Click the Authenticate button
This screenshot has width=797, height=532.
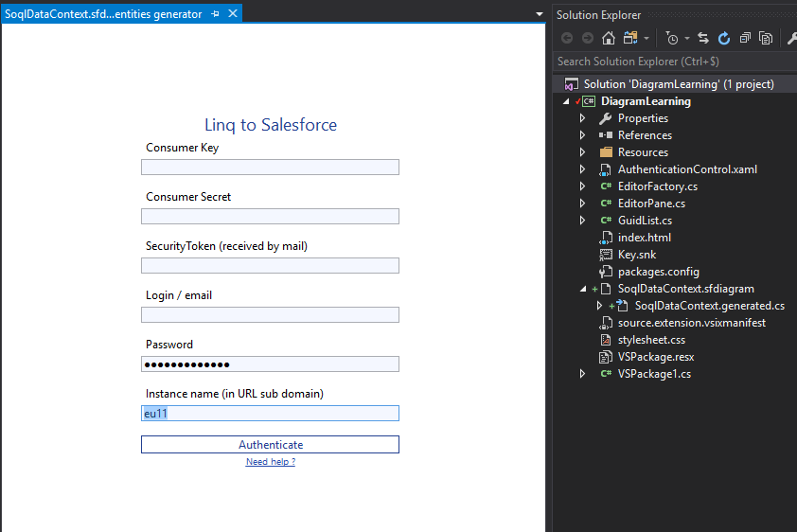tap(270, 445)
